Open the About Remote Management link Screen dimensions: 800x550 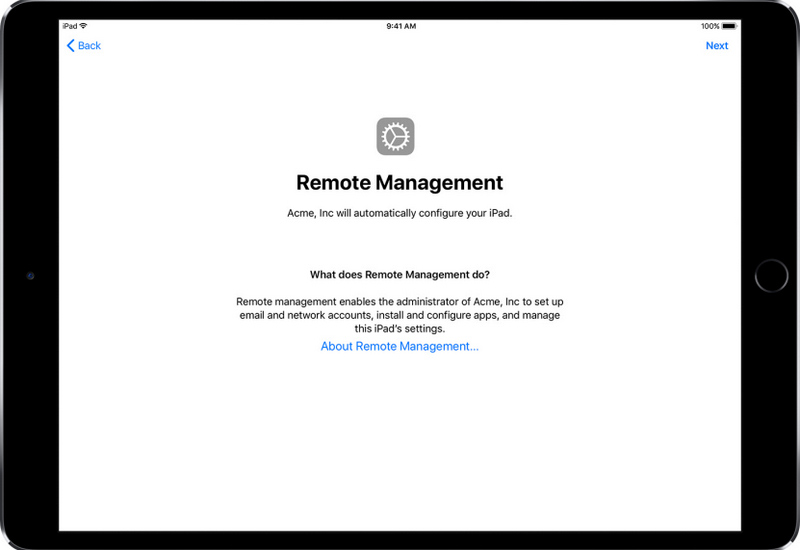399,346
